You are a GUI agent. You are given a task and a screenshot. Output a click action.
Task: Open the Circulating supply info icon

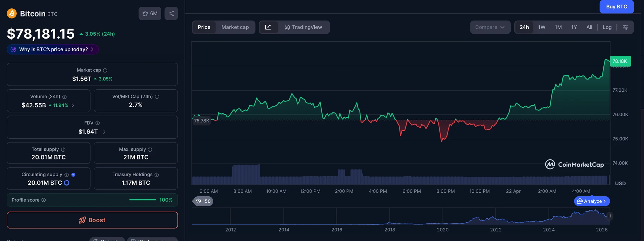pyautogui.click(x=66, y=175)
